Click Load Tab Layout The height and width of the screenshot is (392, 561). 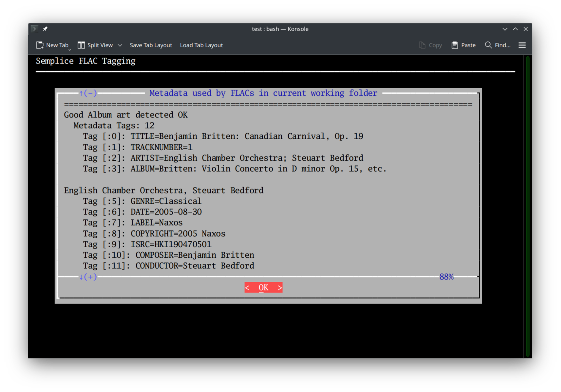[x=201, y=45]
